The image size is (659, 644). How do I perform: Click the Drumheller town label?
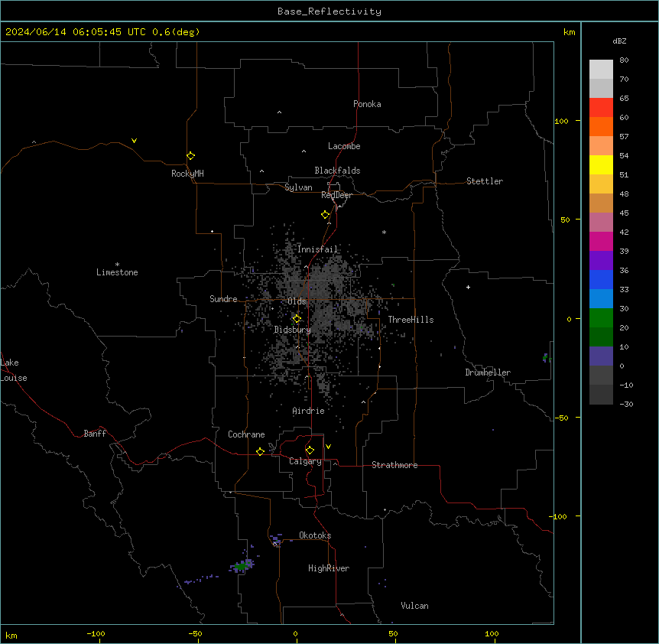click(488, 372)
